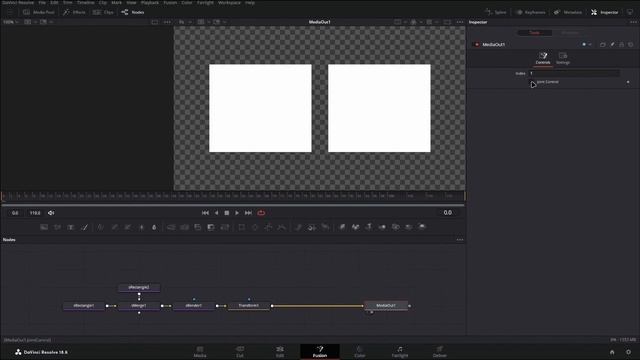Toggle the Clips panel
The width and height of the screenshot is (640, 360).
[x=103, y=12]
